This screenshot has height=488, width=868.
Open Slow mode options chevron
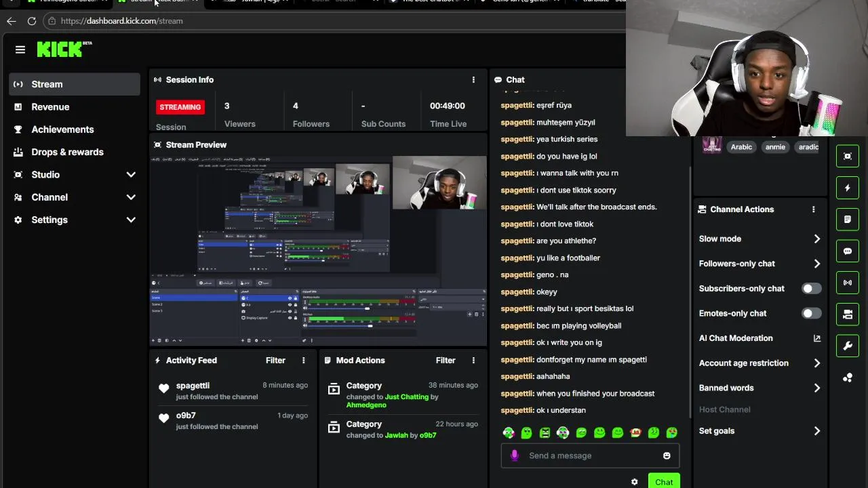[x=816, y=239]
